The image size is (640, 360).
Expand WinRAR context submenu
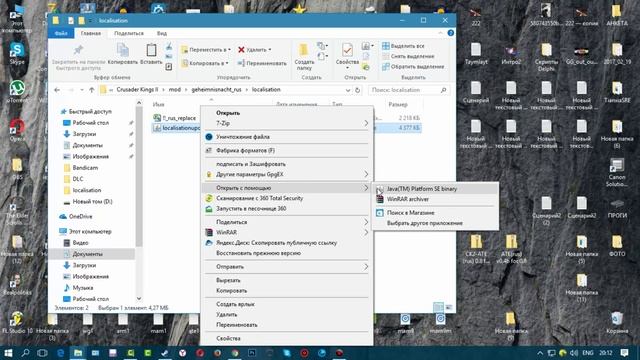pos(287,232)
